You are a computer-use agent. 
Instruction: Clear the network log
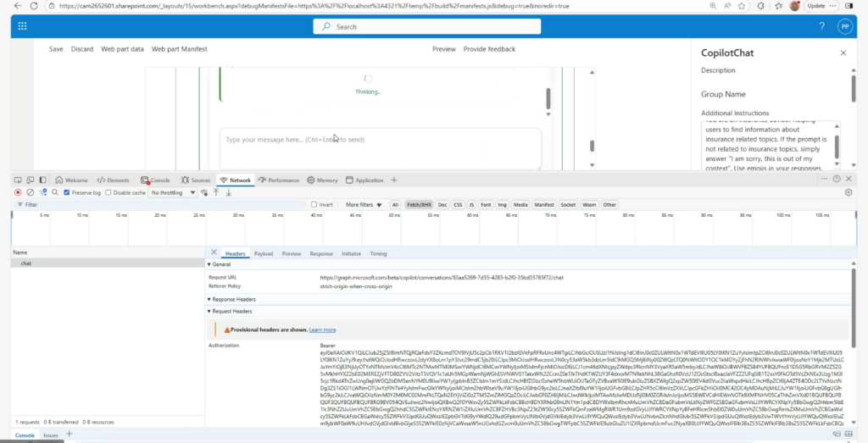31,192
